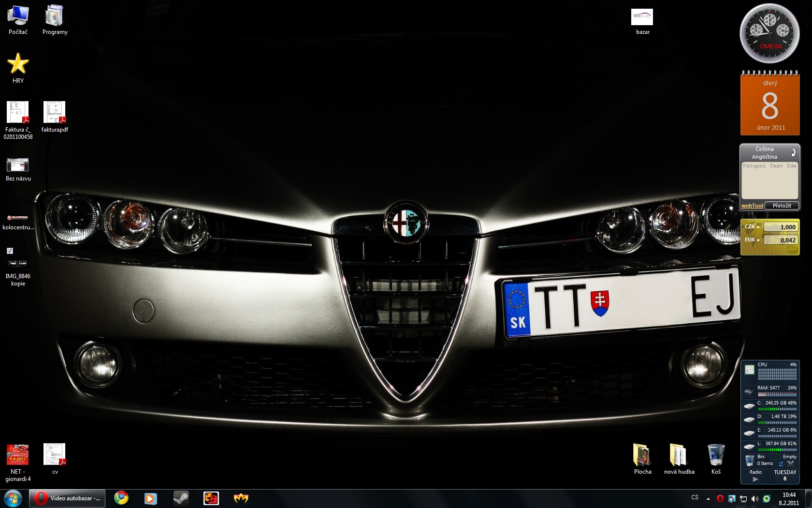Screen dimensions: 812x508
Task: Open the Koš recycle bin icon
Action: pos(716,456)
